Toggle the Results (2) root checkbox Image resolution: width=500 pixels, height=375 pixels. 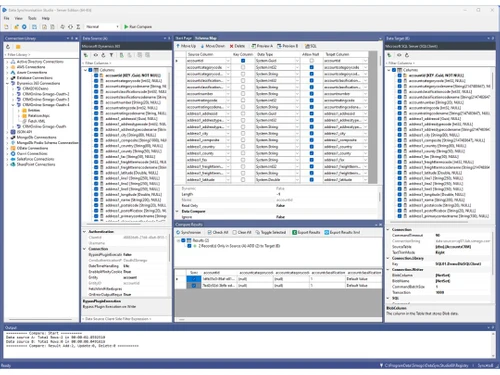(x=183, y=240)
